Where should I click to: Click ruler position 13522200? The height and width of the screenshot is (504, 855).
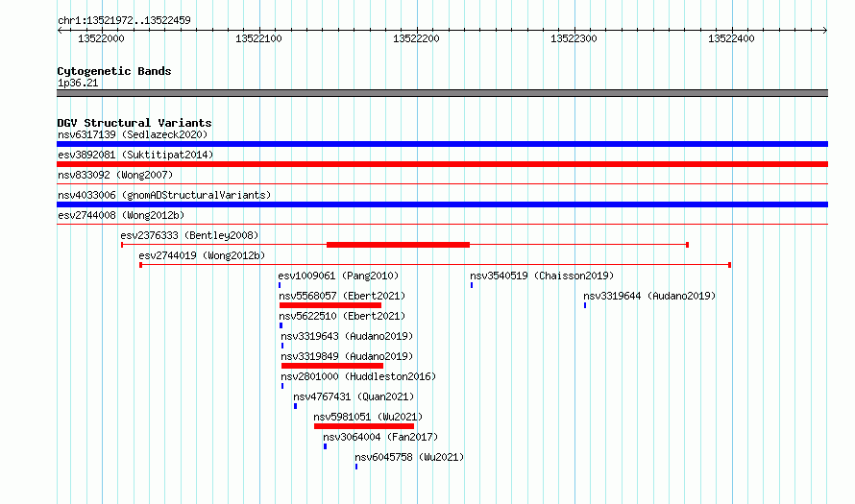click(416, 38)
